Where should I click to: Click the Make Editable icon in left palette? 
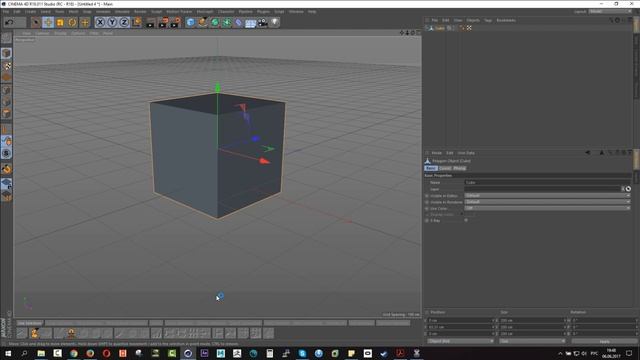pyautogui.click(x=6, y=38)
